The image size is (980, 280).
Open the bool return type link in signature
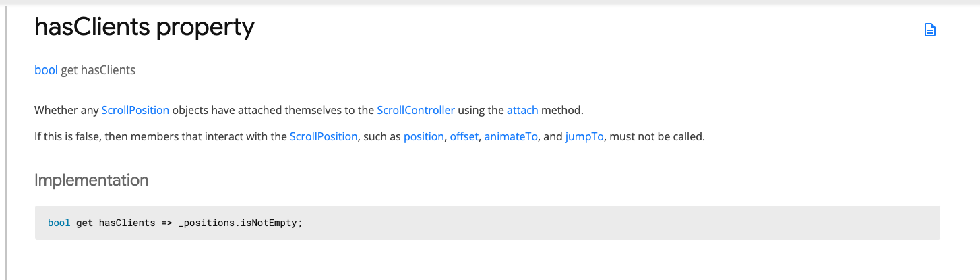point(46,70)
